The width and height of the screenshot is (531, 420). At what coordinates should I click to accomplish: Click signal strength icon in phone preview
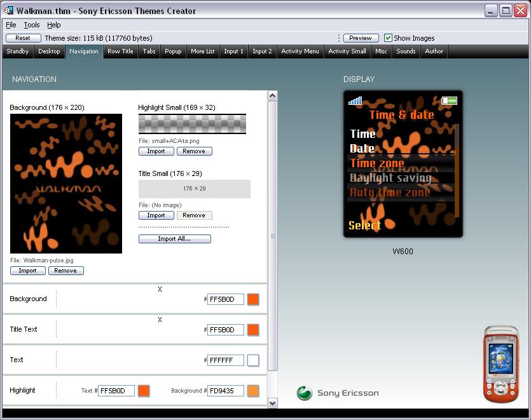[355, 100]
